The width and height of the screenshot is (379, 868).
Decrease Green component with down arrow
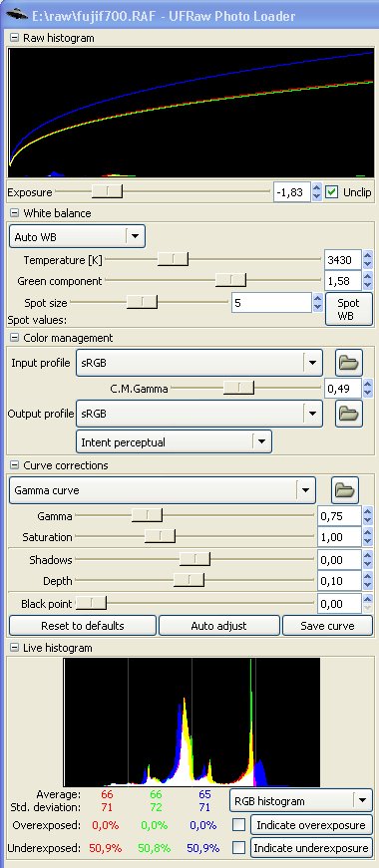click(368, 285)
